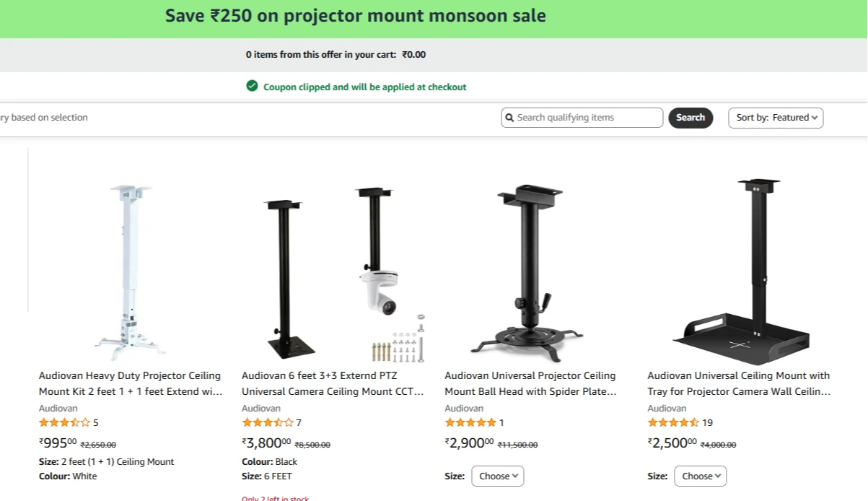Image resolution: width=868 pixels, height=501 pixels.
Task: Select the white ceiling mount product image
Action: [x=131, y=272]
